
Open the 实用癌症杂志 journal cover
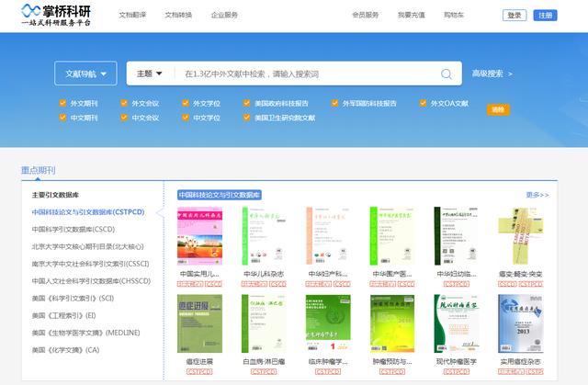pos(521,323)
